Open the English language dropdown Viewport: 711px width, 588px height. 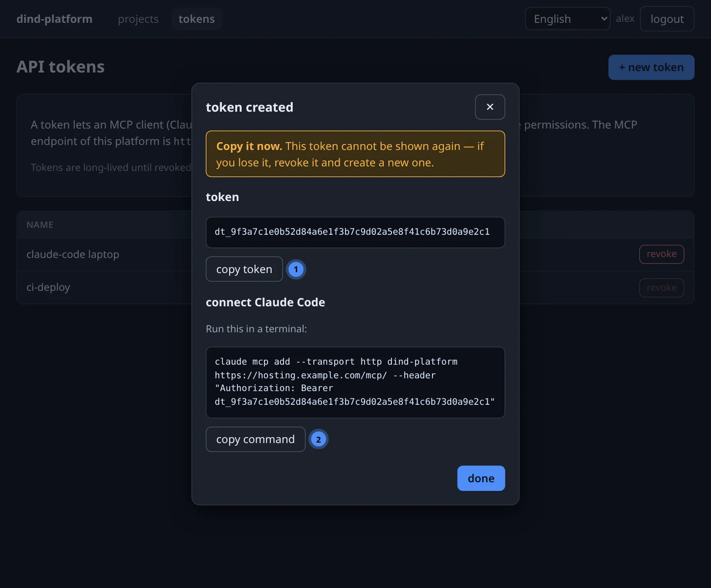coord(567,19)
